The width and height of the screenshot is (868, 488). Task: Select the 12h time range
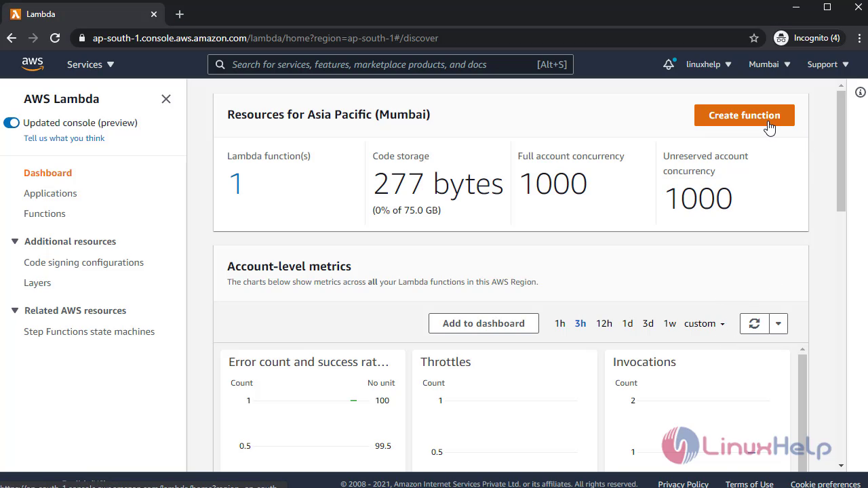(x=604, y=323)
